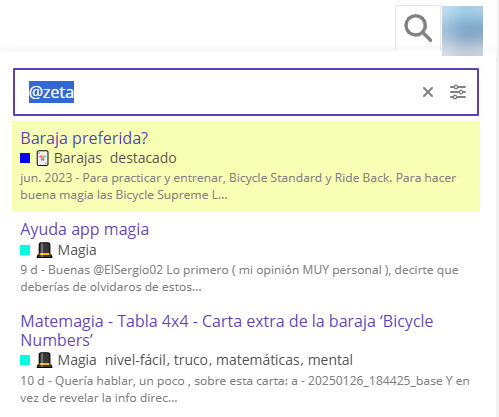This screenshot has width=499, height=417.
Task: Click top hat icon under Ayuda app magia
Action: [44, 250]
